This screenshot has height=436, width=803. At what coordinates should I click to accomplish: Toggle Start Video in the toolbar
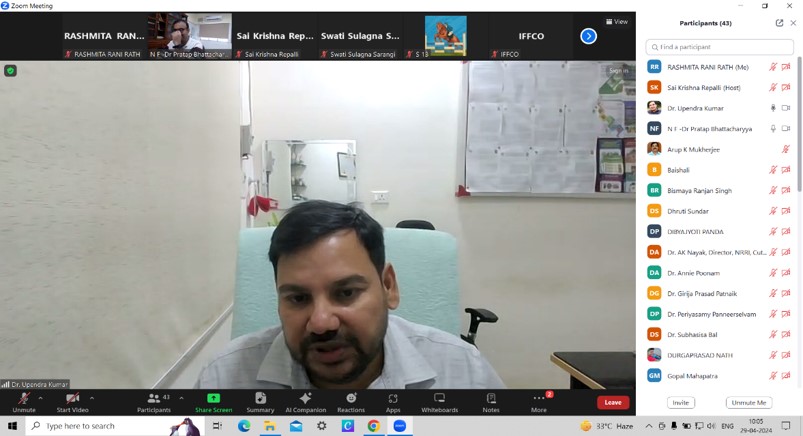tap(72, 401)
